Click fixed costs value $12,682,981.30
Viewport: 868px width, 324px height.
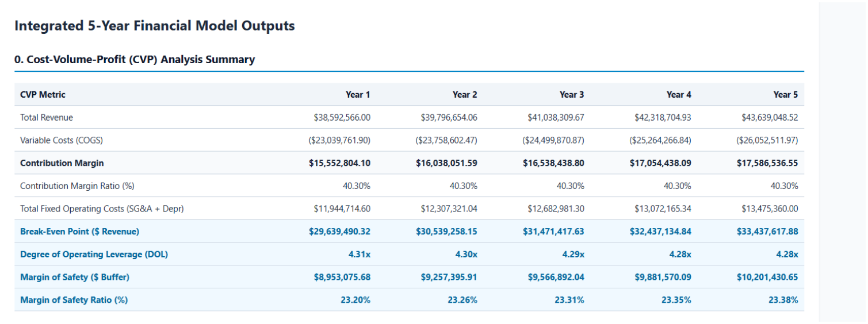556,209
